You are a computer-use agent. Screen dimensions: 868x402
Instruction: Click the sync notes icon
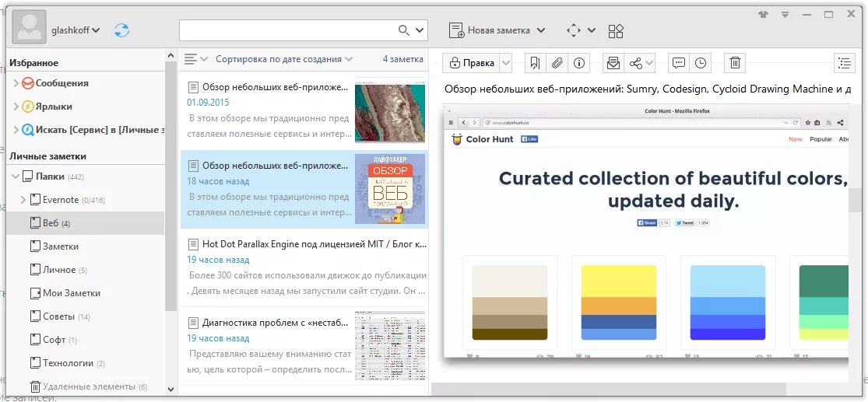[121, 30]
